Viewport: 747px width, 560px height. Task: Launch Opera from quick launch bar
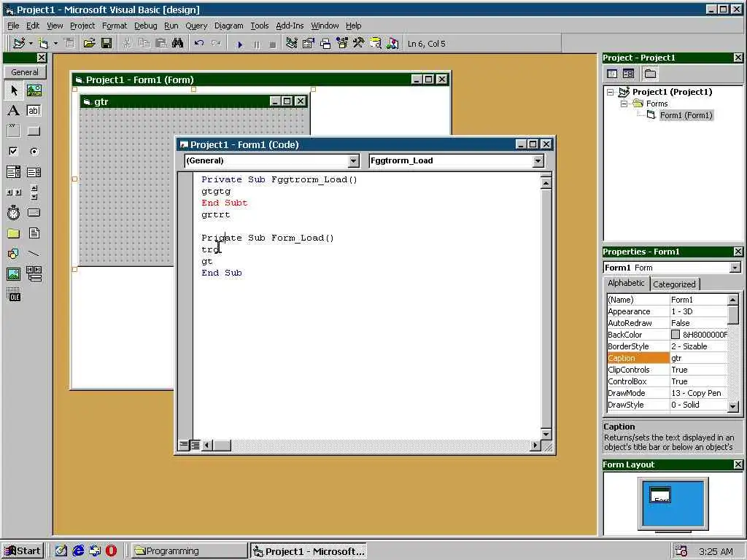pyautogui.click(x=111, y=551)
